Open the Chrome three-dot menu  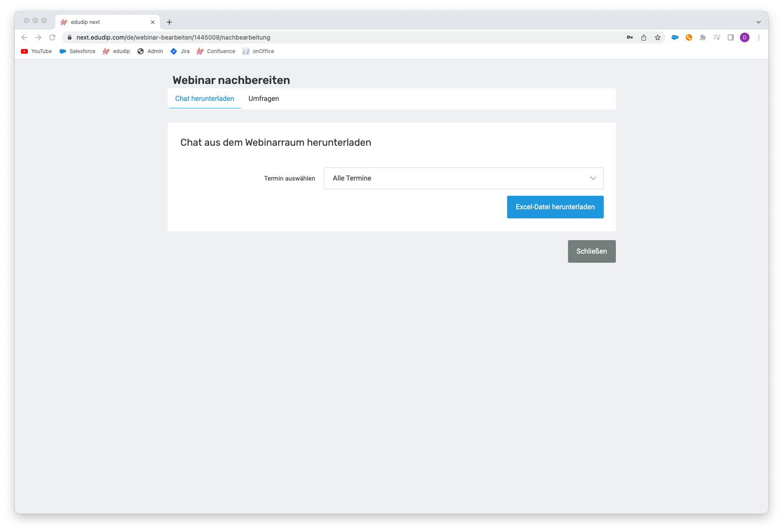click(759, 38)
